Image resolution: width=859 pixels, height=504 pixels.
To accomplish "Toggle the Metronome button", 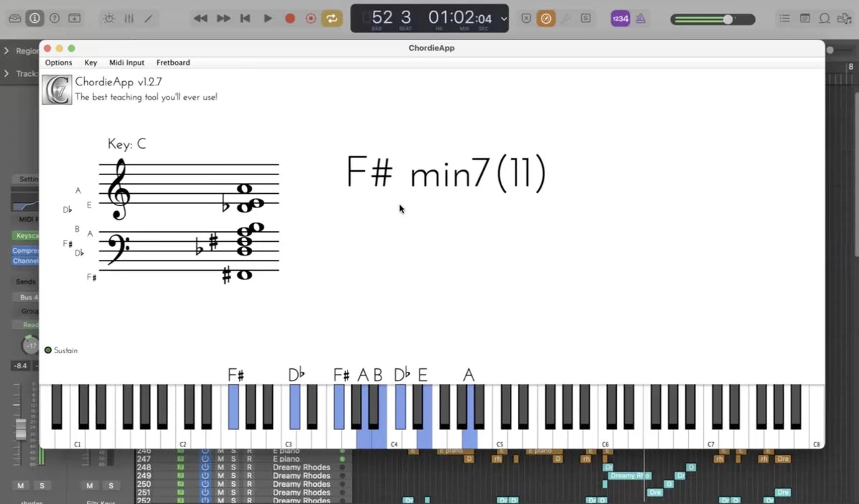I will 641,19.
